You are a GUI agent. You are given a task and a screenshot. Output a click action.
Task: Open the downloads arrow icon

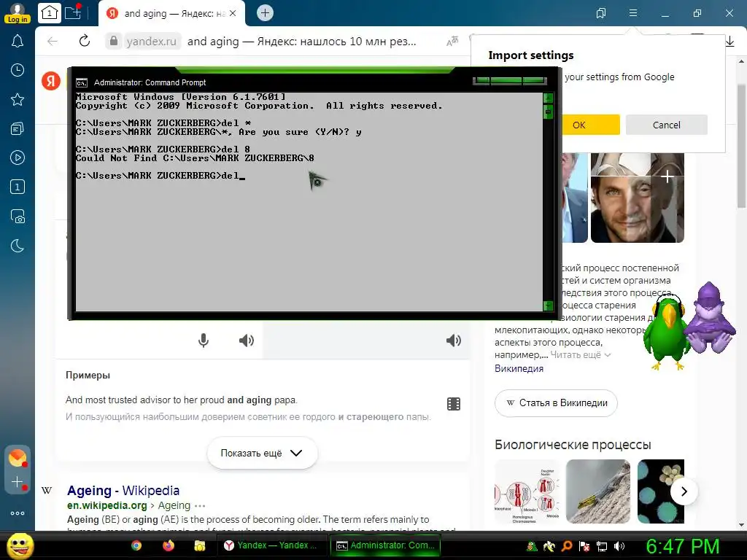coord(729,42)
